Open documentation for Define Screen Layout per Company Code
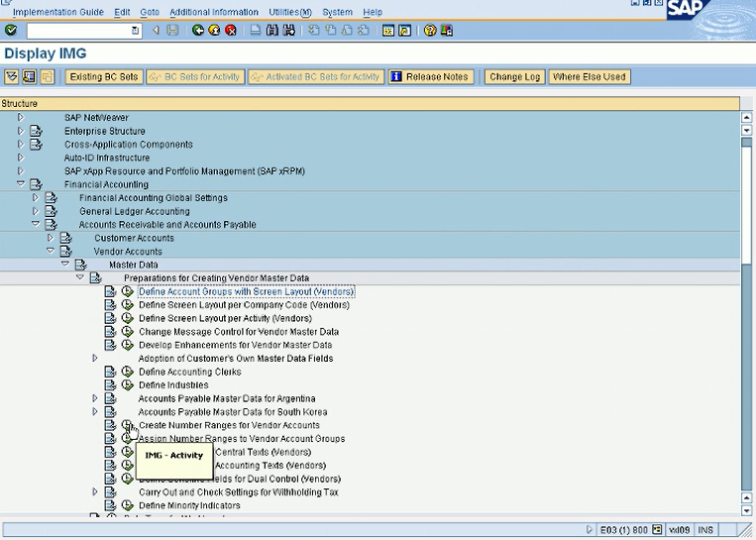The image size is (756, 540). click(x=110, y=305)
